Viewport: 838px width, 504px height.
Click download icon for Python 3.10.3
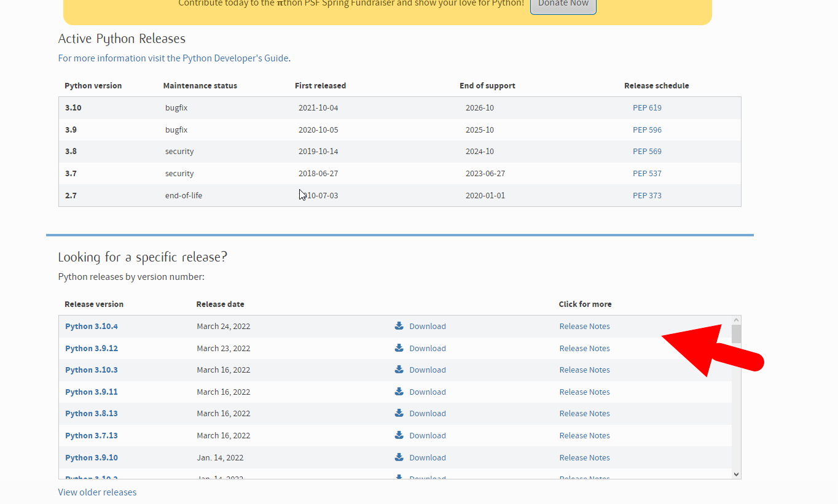pos(399,370)
